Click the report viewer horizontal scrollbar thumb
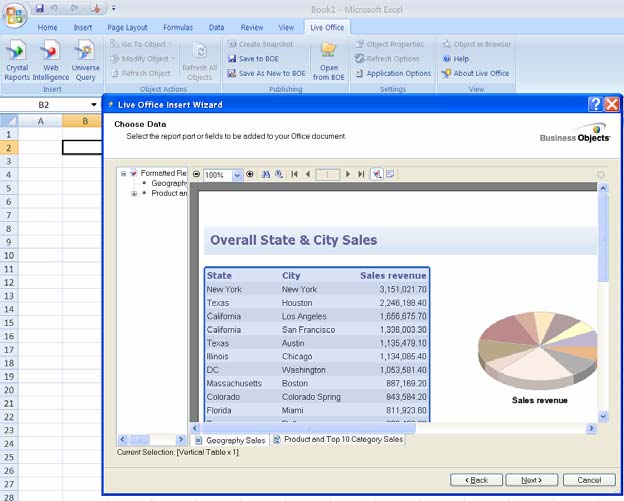This screenshot has height=501, width=624. tap(307, 428)
